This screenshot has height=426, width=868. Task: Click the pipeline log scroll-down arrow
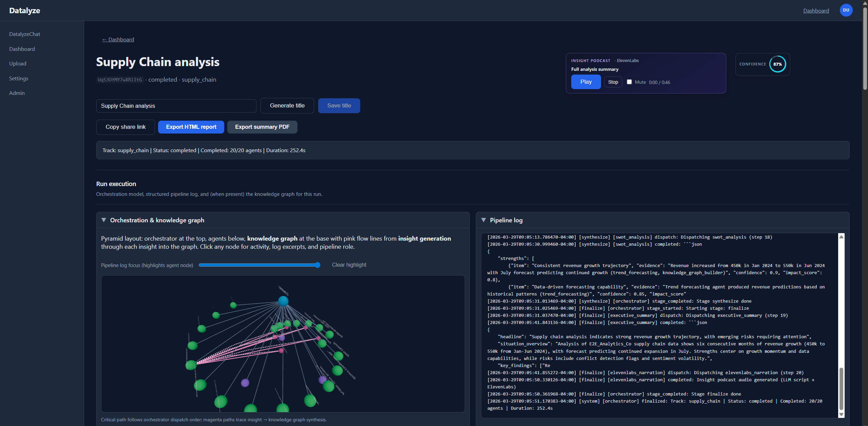click(x=841, y=414)
